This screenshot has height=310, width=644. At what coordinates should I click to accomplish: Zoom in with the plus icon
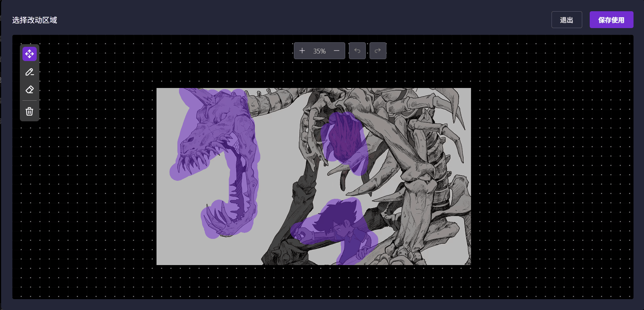pos(302,51)
